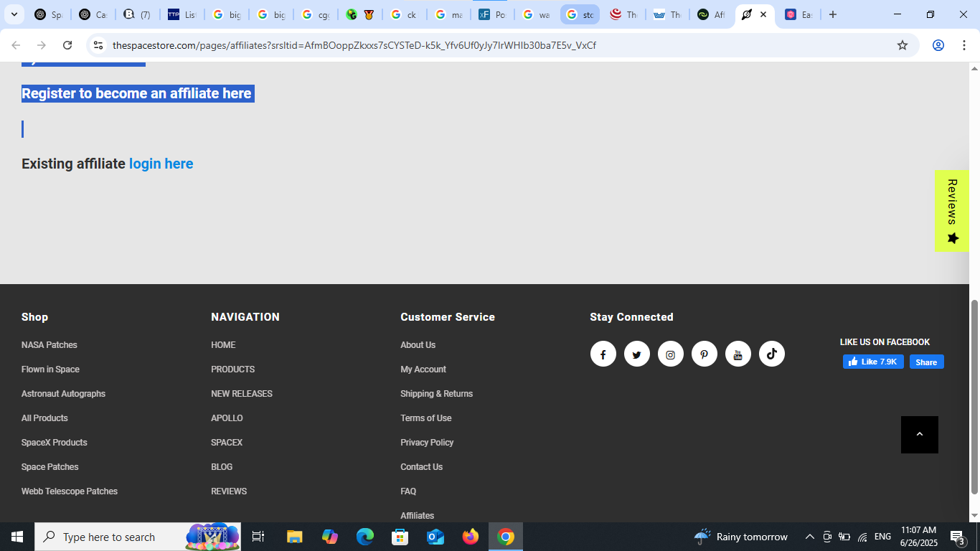
Task: Open About Us link
Action: [418, 345]
